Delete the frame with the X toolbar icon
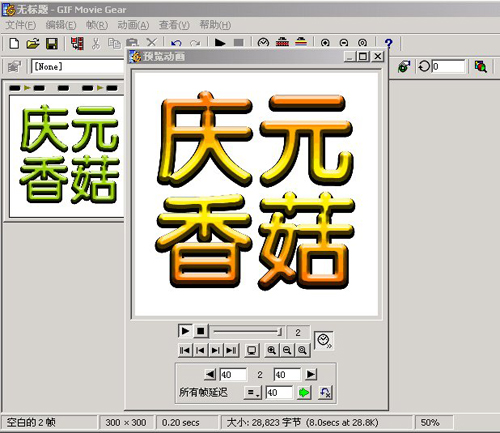 (x=152, y=43)
